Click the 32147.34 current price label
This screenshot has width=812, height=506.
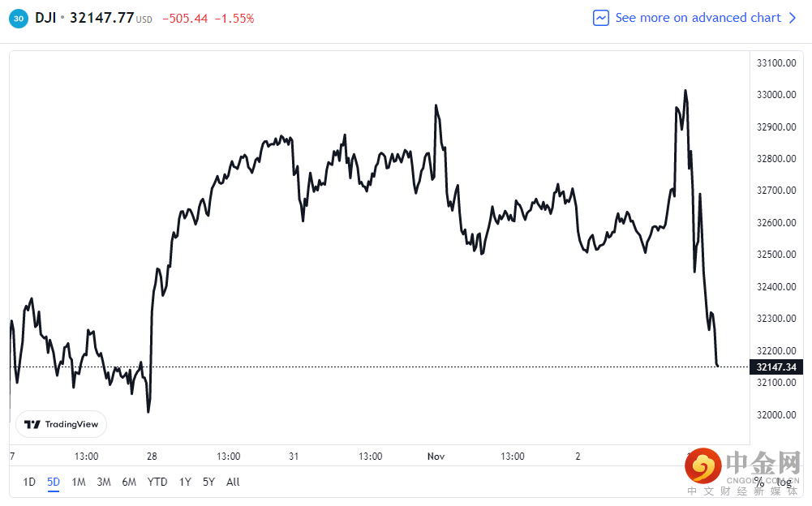click(x=777, y=367)
